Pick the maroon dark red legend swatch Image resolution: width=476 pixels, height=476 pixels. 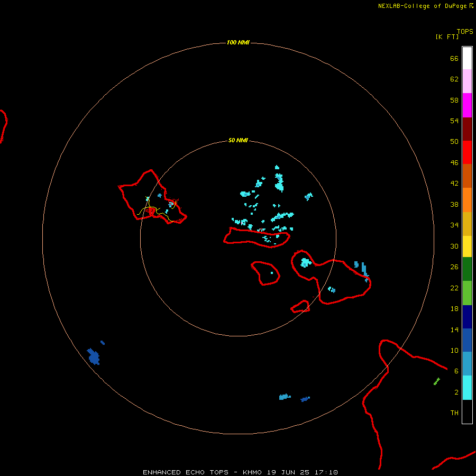tap(467, 129)
